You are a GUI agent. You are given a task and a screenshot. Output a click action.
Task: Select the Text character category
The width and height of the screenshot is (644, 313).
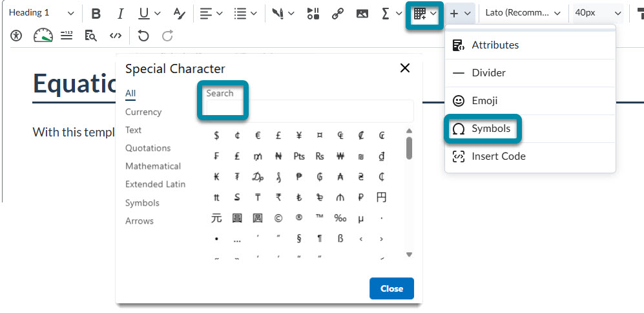coord(133,130)
